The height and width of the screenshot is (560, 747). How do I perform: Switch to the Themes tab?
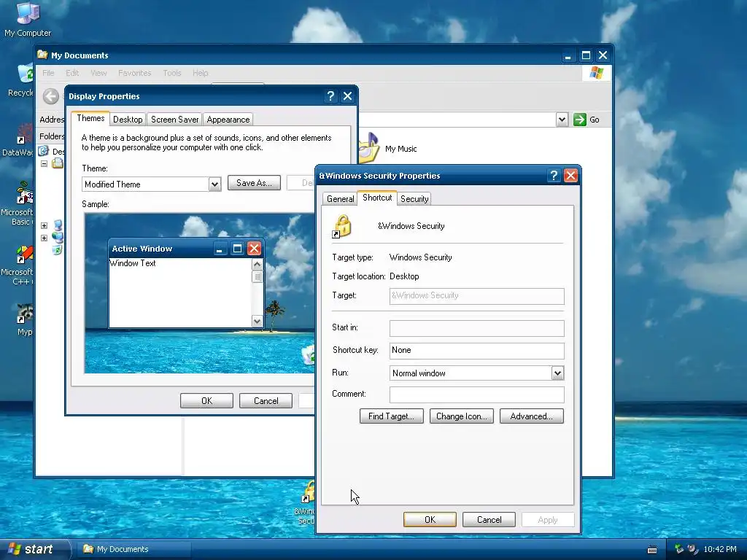point(90,119)
